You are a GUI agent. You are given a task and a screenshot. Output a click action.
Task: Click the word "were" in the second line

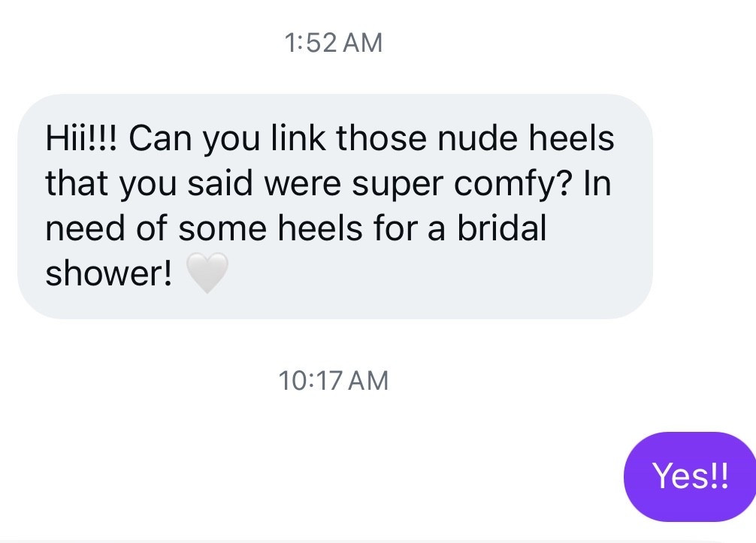coord(291,183)
